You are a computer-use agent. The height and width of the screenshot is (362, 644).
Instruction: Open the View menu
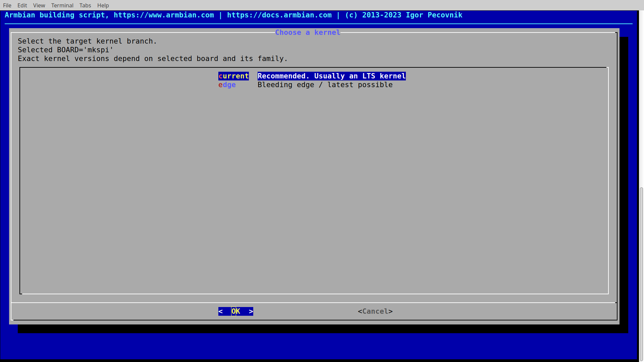point(39,5)
